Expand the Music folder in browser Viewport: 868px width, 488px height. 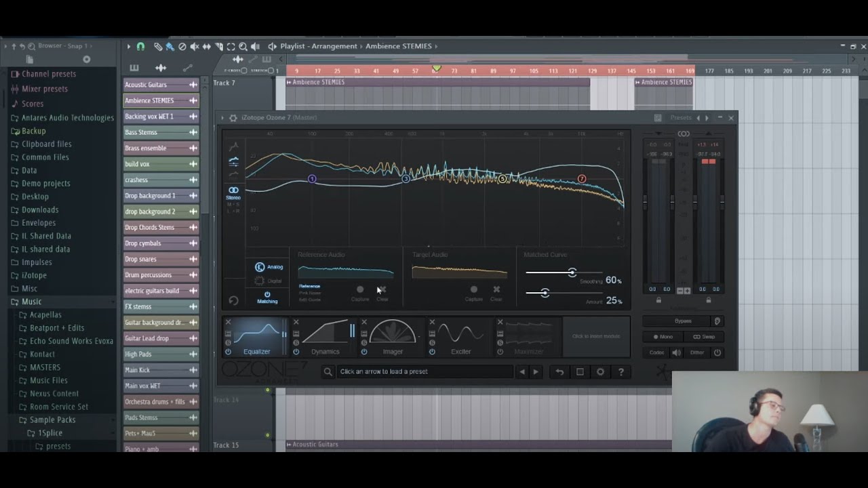click(x=31, y=302)
